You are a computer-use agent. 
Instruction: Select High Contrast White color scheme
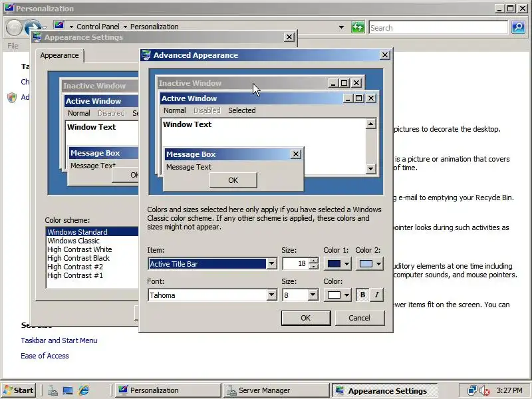tap(92, 249)
